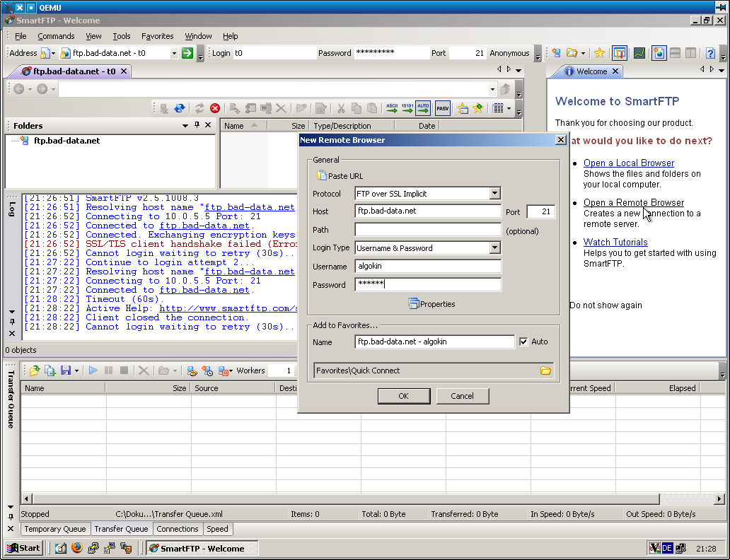
Task: Select binary 10101 transfer mode icon
Action: coord(407,108)
